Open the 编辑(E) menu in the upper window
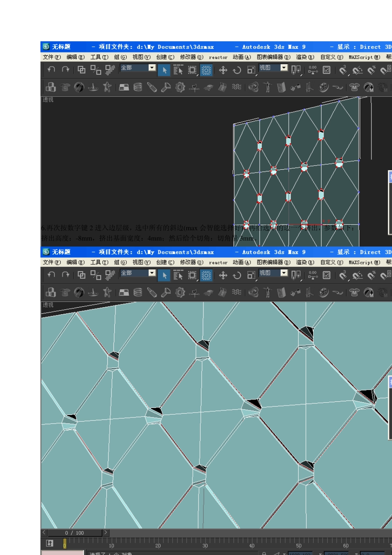 pyautogui.click(x=76, y=57)
